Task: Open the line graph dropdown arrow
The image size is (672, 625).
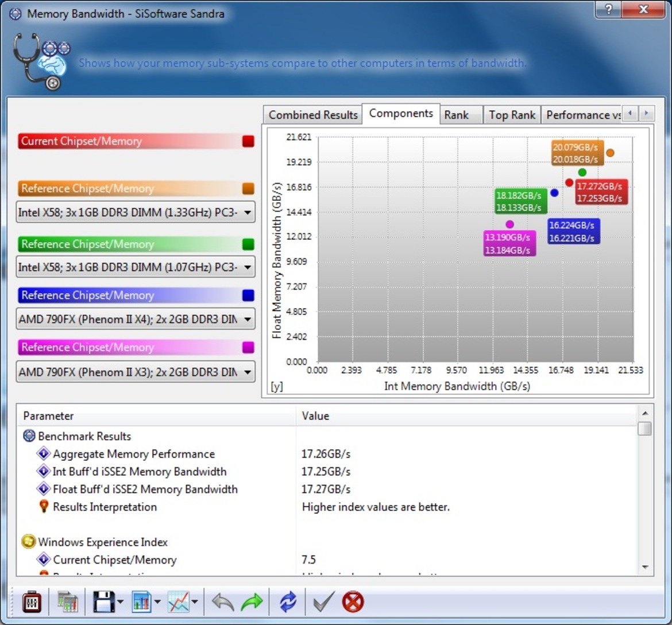Action: coord(195,602)
